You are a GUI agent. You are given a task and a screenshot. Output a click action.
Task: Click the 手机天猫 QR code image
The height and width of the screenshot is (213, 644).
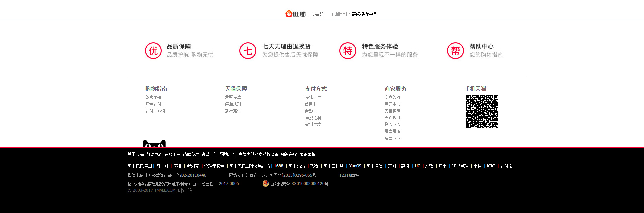pos(482,111)
